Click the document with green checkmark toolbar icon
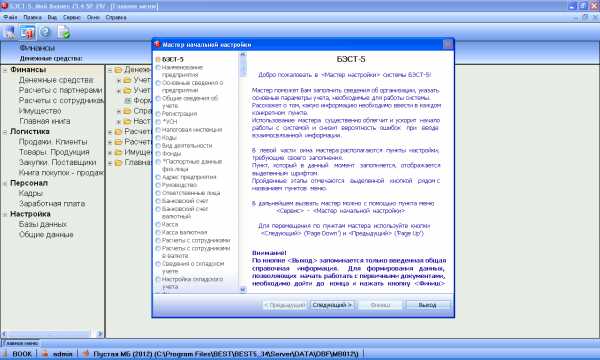The height and width of the screenshot is (360, 600). pos(64,33)
